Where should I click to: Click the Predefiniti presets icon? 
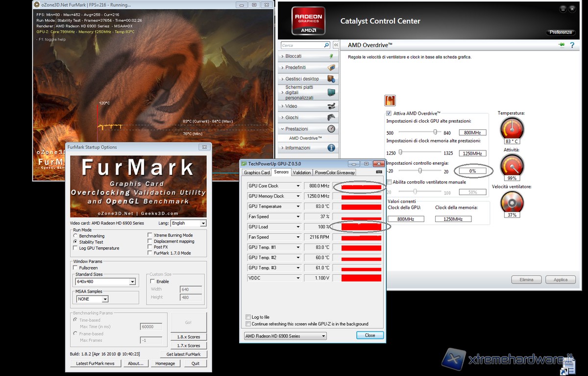(331, 68)
